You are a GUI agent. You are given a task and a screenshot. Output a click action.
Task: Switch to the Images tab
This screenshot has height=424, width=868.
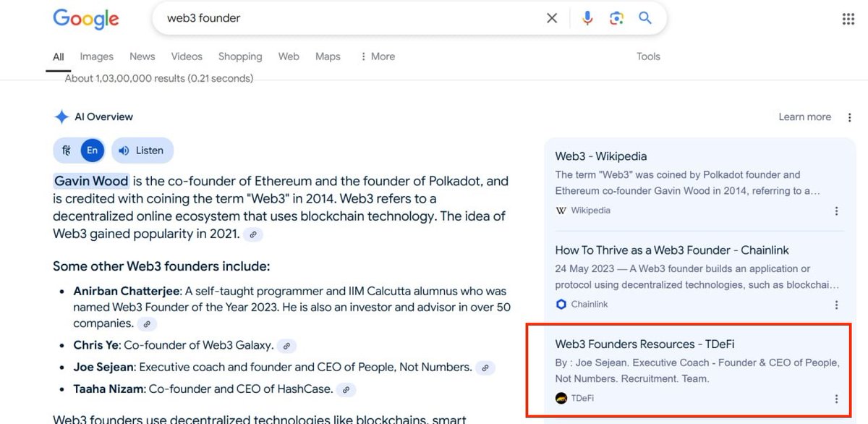[x=97, y=56]
